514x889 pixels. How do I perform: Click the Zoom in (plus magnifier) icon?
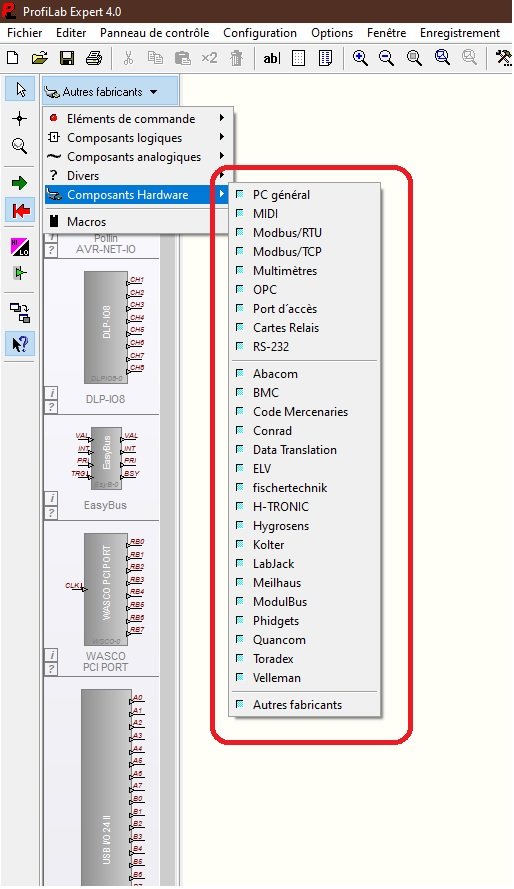[x=360, y=58]
